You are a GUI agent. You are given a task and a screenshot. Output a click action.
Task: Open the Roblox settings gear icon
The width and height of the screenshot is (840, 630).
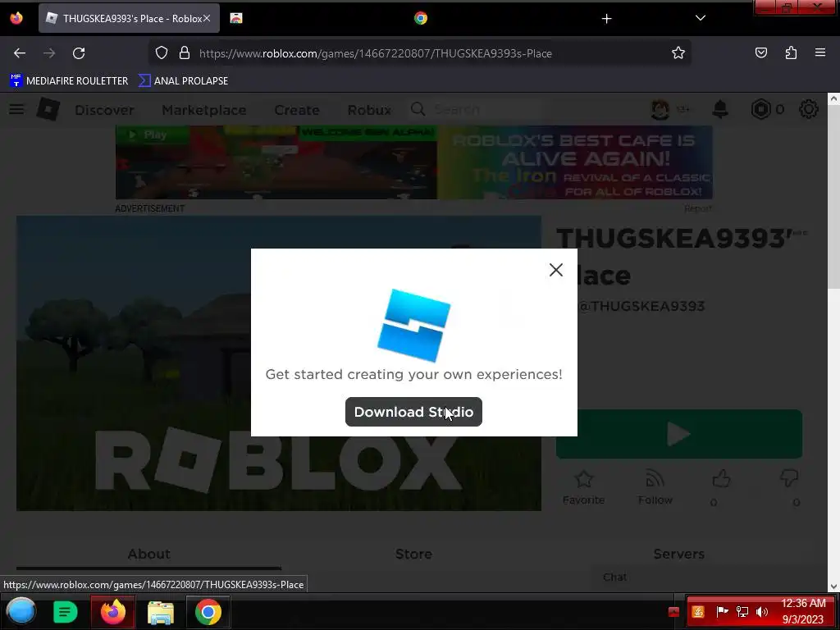(808, 109)
